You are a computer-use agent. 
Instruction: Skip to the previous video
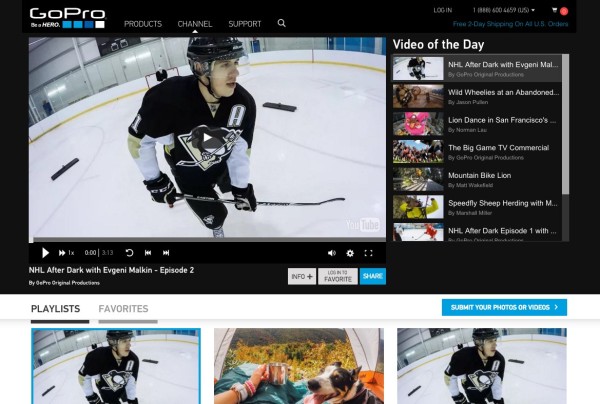pyautogui.click(x=148, y=253)
